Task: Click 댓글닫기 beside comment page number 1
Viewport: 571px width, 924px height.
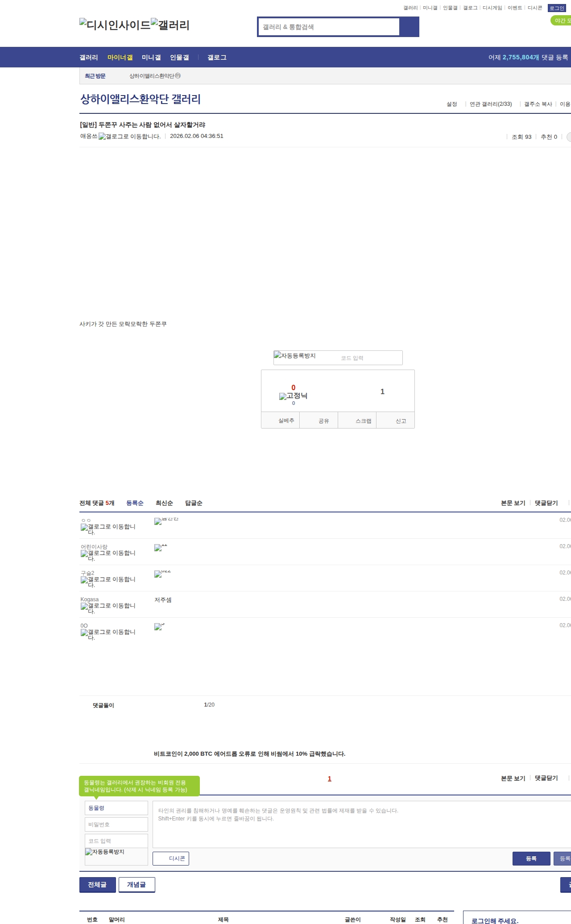Action: (546, 778)
